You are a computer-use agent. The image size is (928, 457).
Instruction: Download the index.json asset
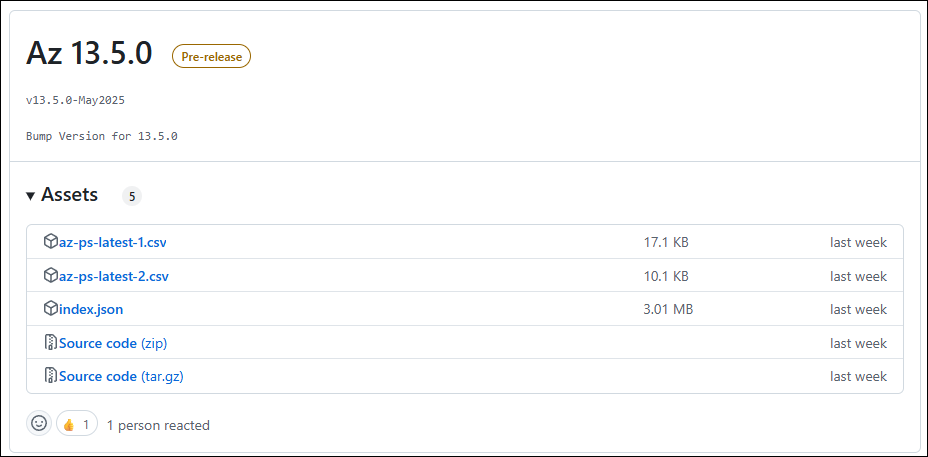point(91,309)
